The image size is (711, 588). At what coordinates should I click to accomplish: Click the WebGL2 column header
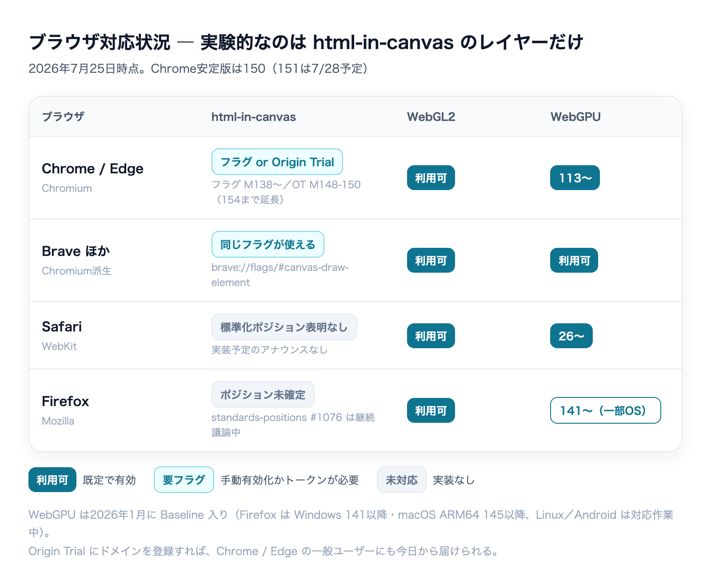click(431, 117)
